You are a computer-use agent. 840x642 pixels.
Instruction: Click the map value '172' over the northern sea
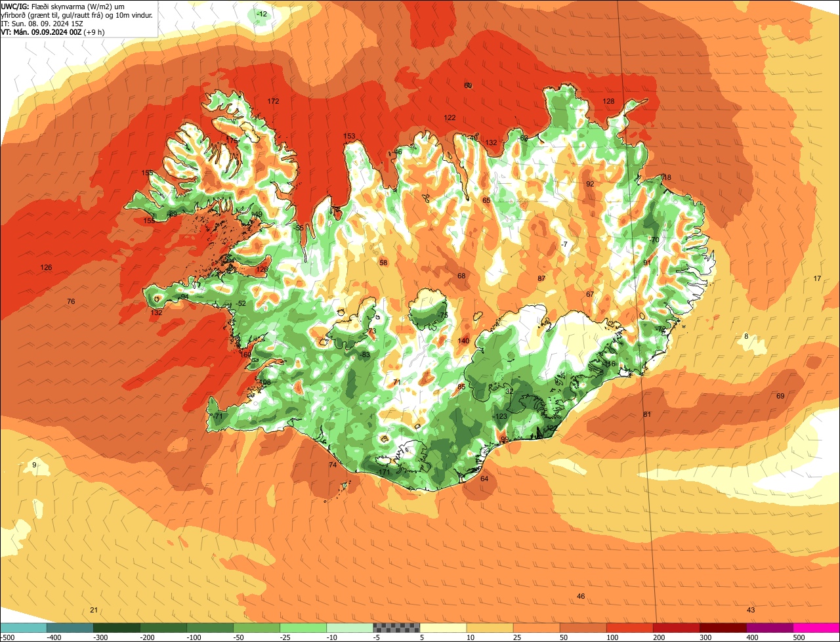274,101
